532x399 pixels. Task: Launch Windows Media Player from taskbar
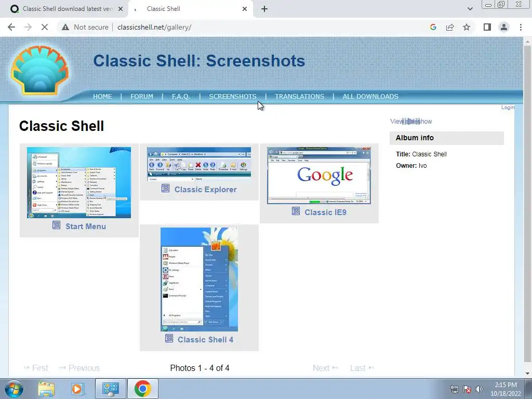(77, 389)
